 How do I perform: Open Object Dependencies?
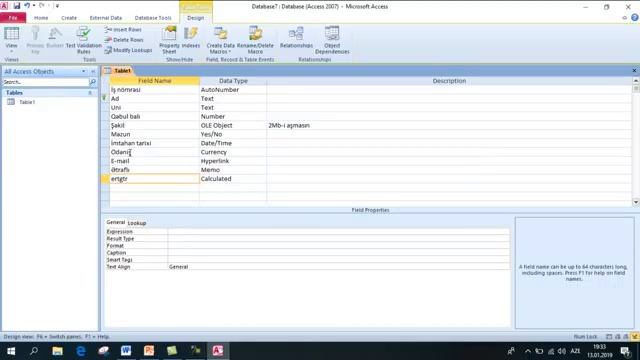tap(332, 40)
